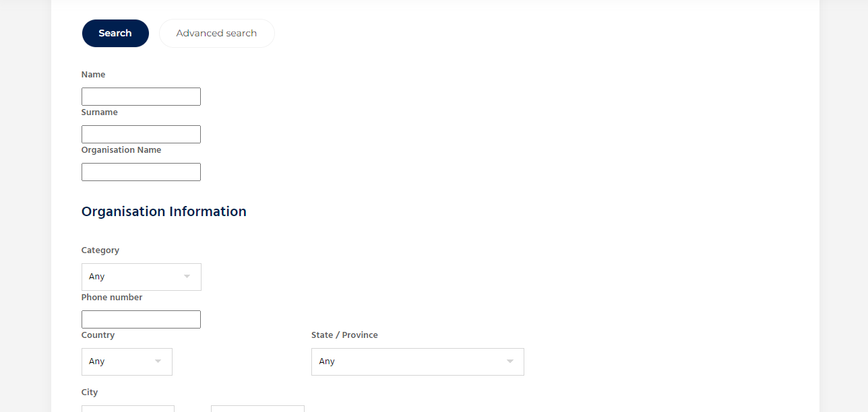Click the City field label
This screenshot has width=868, height=412.
(90, 392)
